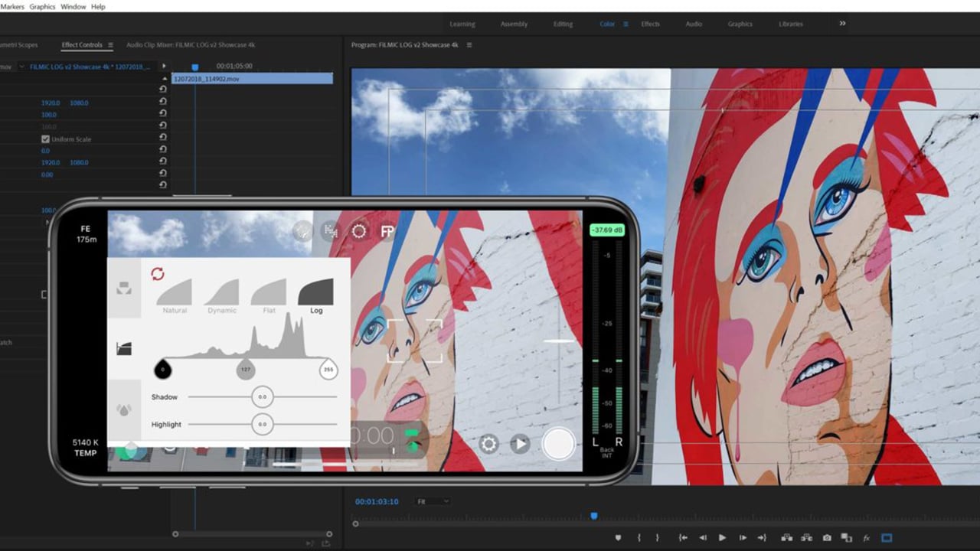This screenshot has height=551, width=980.
Task: Tap the dashed circle icon beside FP
Action: [358, 231]
